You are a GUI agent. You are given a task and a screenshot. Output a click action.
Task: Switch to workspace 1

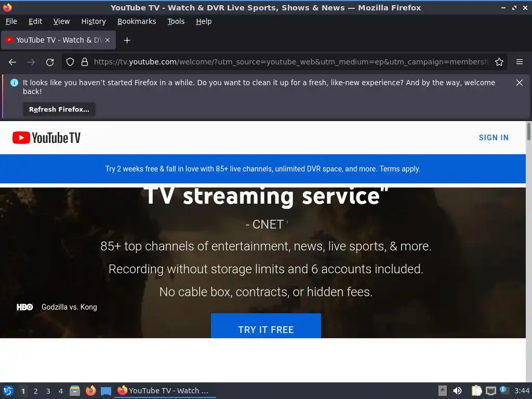coord(23,391)
